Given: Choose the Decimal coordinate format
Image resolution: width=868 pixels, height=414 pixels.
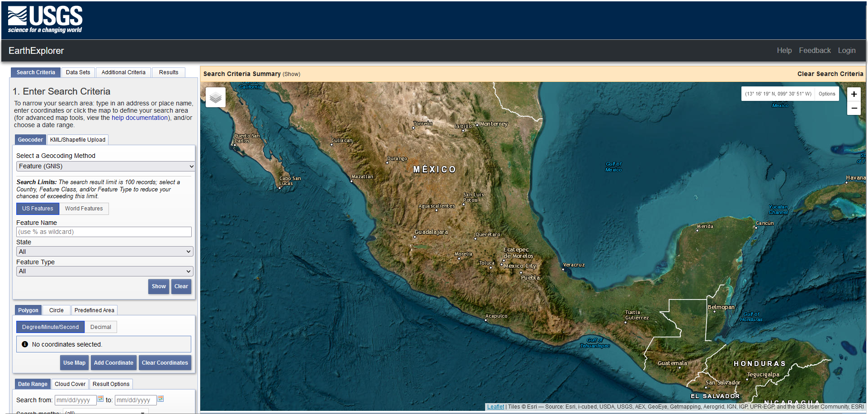Looking at the screenshot, I should pos(101,327).
